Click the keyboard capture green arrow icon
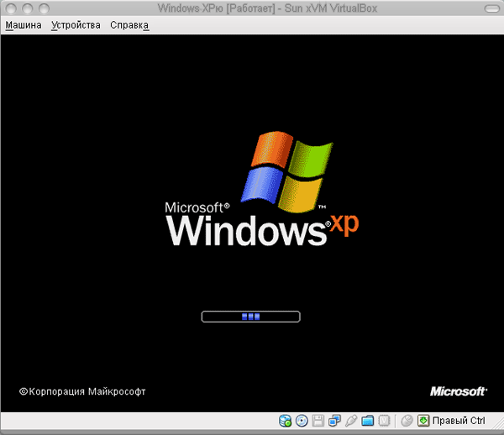Image resolution: width=504 pixels, height=435 pixels. (x=423, y=421)
